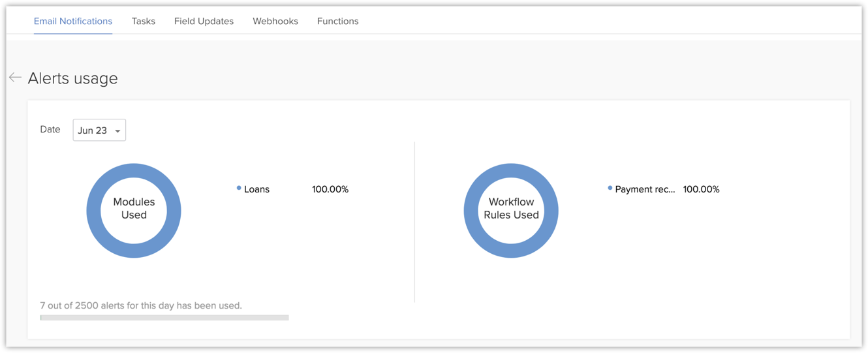Viewport: 868px width, 353px height.
Task: Click the Workflow Rules Used donut ring
Action: tap(471, 211)
